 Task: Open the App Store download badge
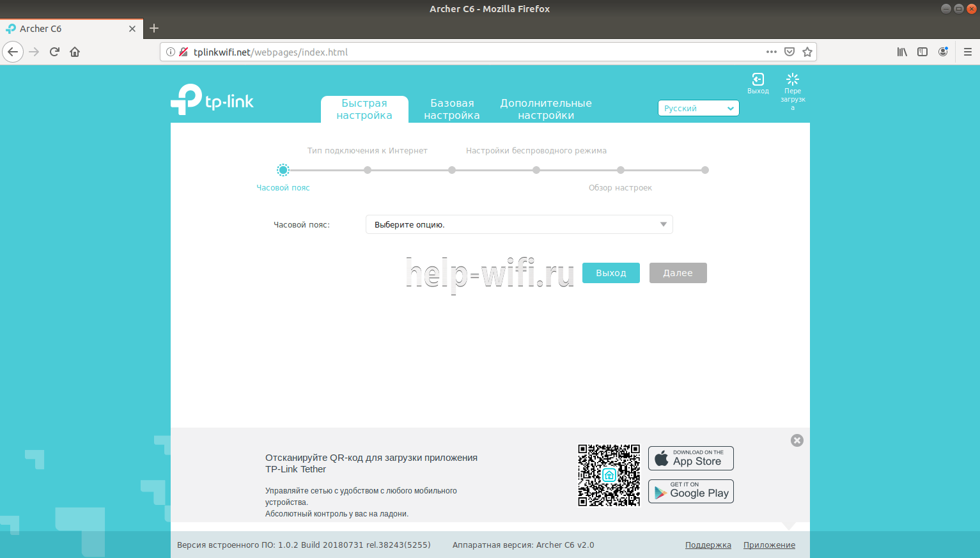click(691, 458)
